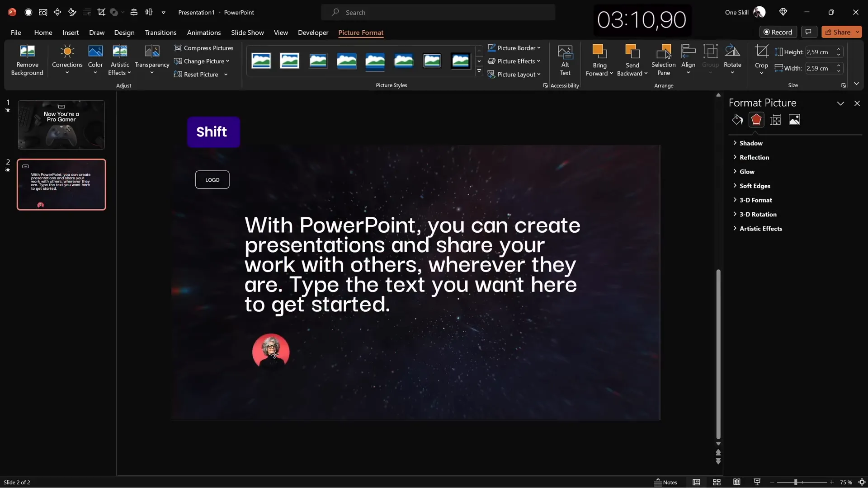Open the Comments pane icon
Viewport: 868px width, 488px height.
[808, 32]
